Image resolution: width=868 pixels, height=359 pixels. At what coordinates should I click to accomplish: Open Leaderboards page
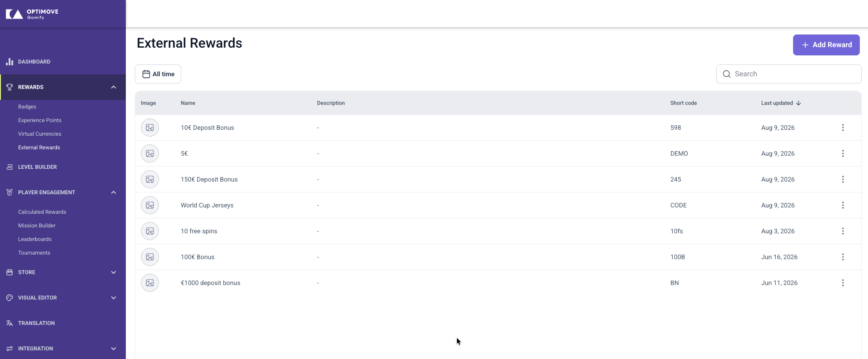(35, 239)
